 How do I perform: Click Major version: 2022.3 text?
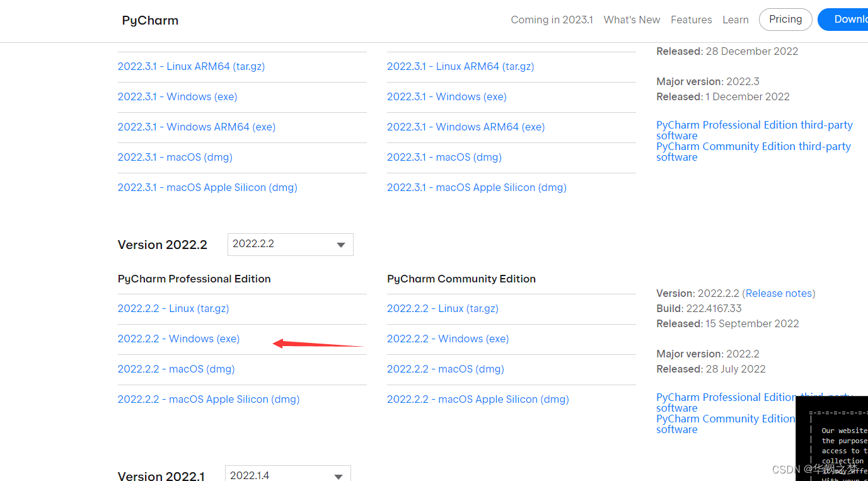708,81
